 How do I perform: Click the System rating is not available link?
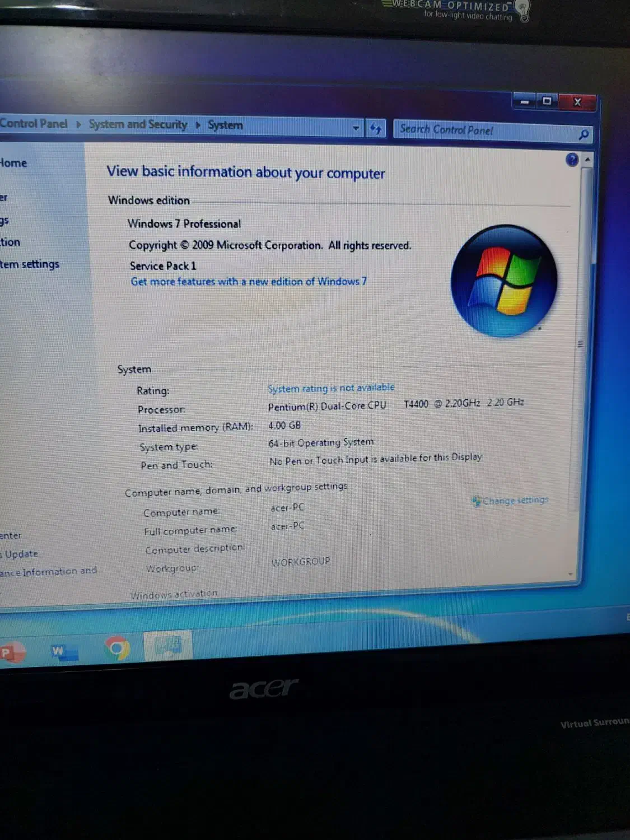pyautogui.click(x=331, y=388)
